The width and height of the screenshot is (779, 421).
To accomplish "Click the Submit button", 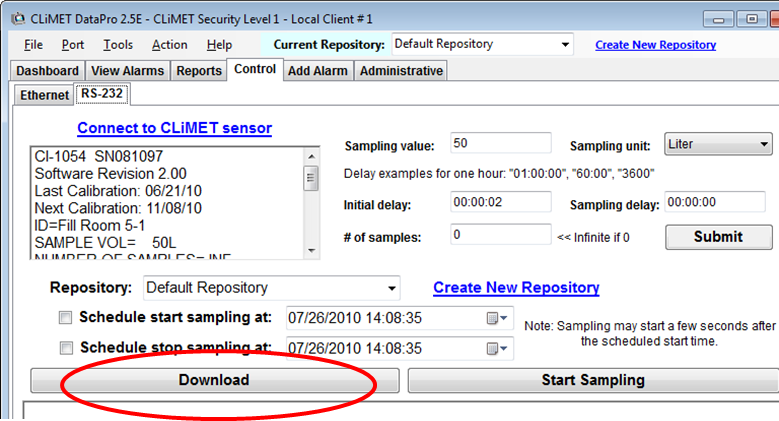I will click(718, 237).
